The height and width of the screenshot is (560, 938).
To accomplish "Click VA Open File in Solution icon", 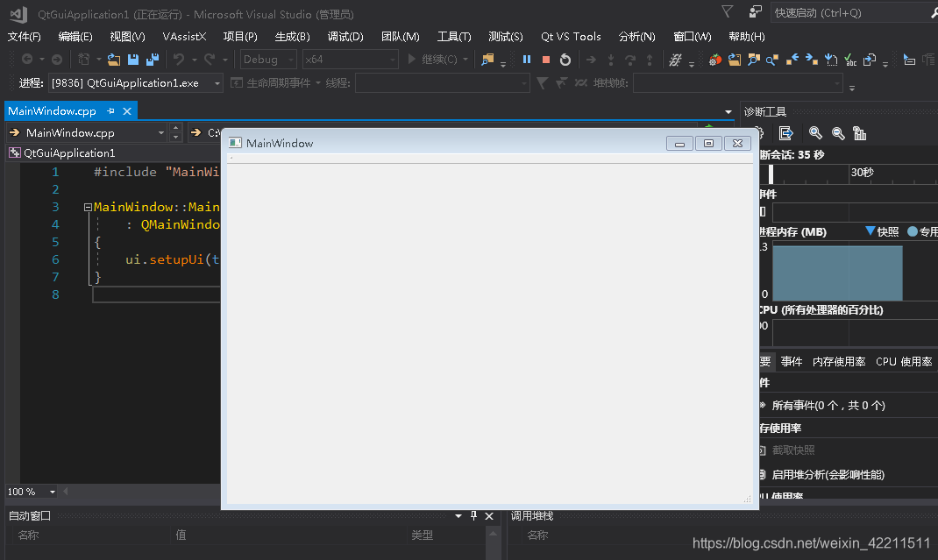I will 735,60.
